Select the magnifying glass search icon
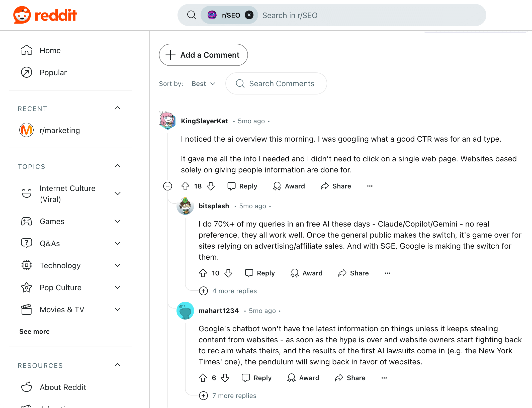The height and width of the screenshot is (408, 532). (x=191, y=15)
